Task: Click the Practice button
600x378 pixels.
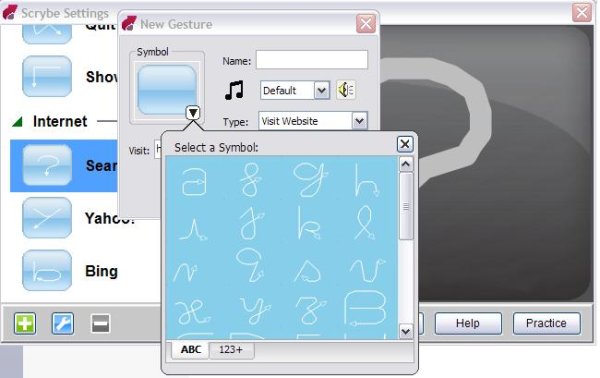Action: point(546,323)
